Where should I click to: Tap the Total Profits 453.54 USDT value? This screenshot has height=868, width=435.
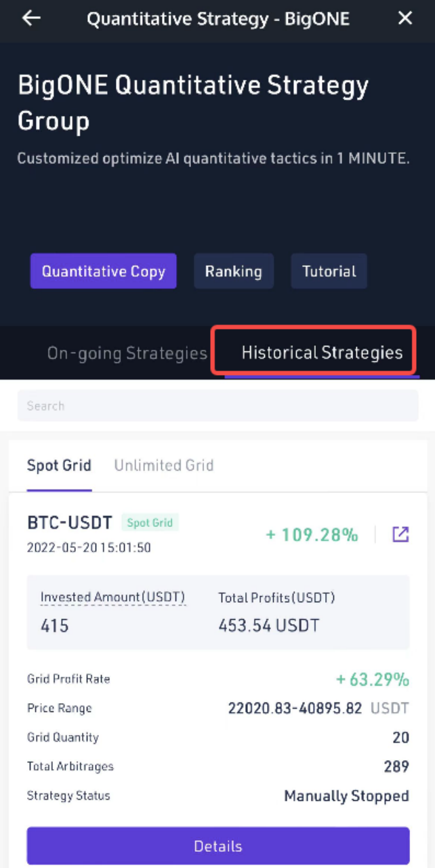click(x=268, y=625)
